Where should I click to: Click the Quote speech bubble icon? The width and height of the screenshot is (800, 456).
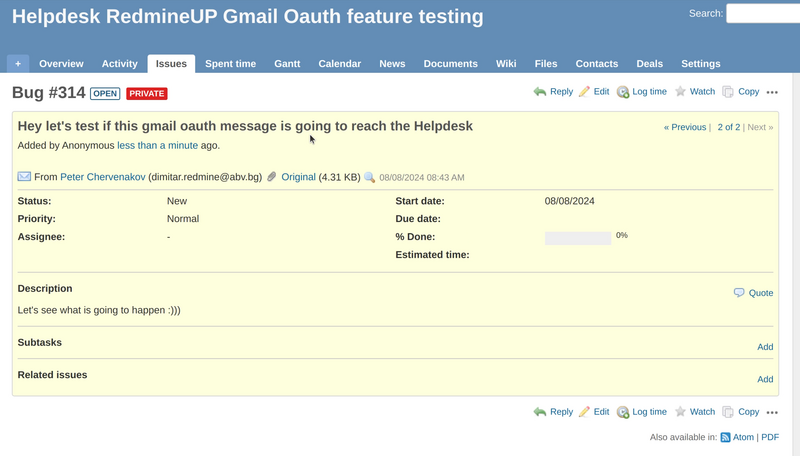(739, 293)
